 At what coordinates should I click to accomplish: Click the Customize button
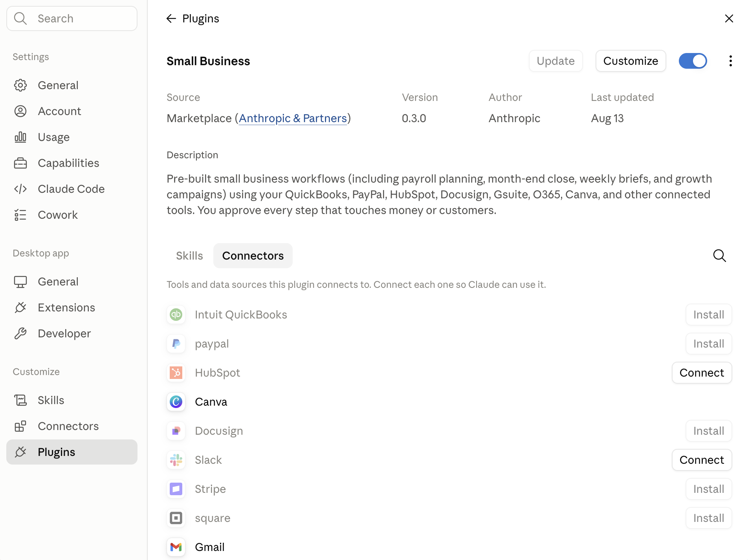[631, 61]
